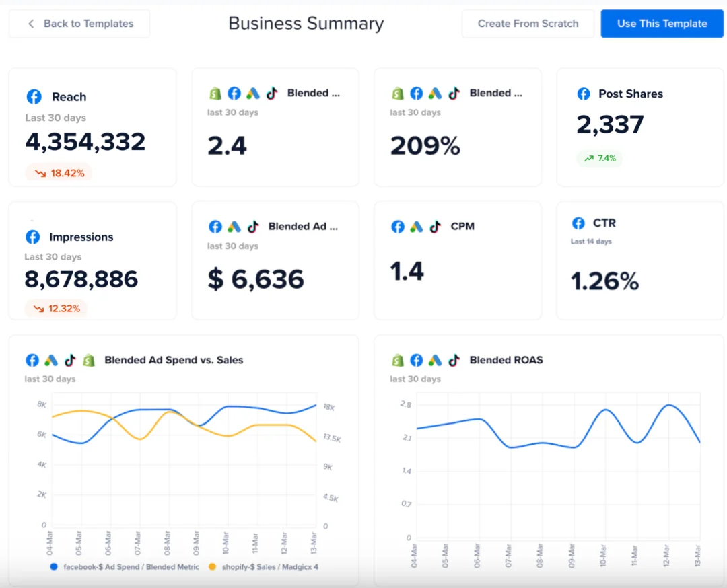The width and height of the screenshot is (727, 588).
Task: Click TikTok icon on CPM card
Action: pyautogui.click(x=435, y=227)
